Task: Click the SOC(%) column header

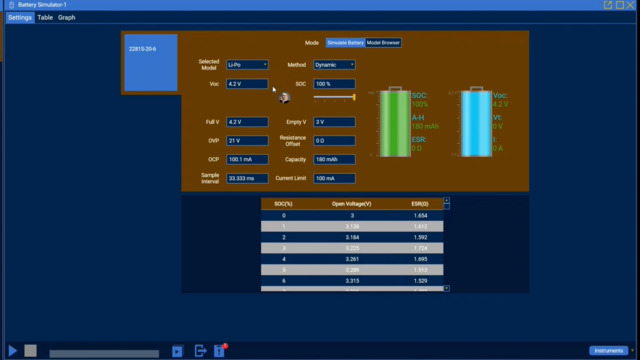Action: click(x=283, y=204)
